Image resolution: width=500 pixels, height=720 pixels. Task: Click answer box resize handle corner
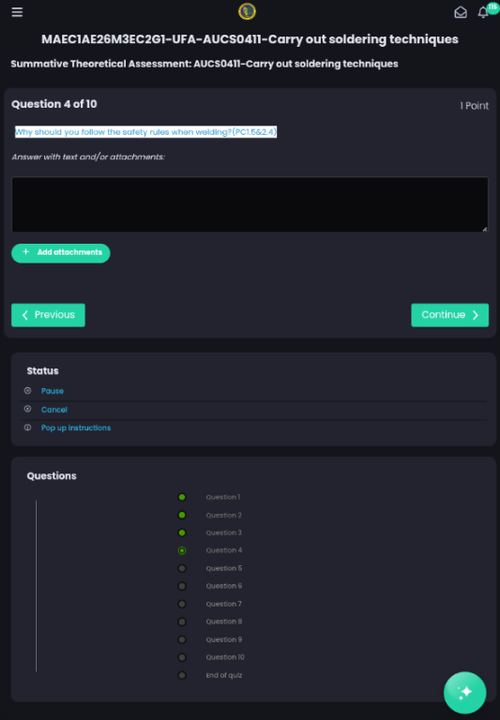coord(484,229)
